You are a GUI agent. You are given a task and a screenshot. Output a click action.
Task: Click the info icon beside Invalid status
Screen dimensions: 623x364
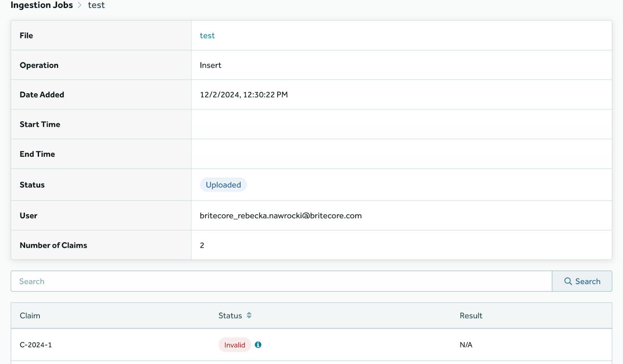(258, 345)
